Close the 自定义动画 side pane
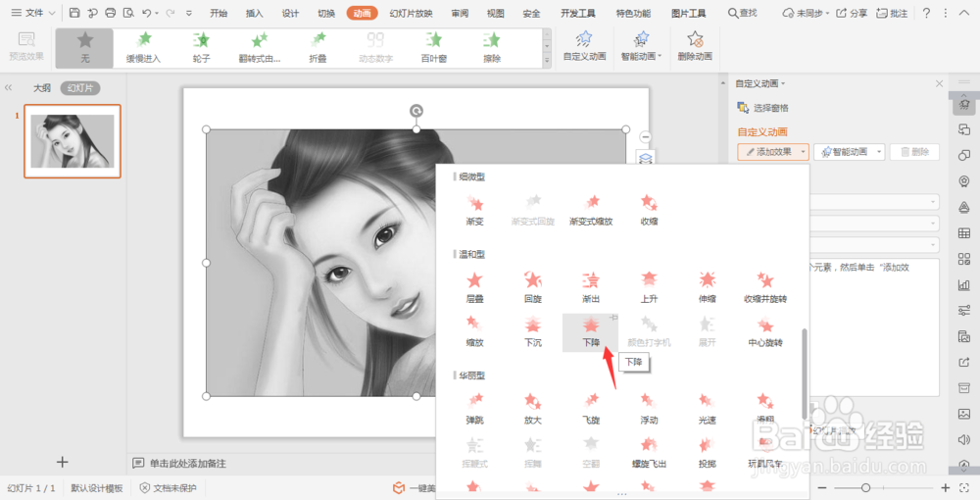The width and height of the screenshot is (980, 500). pyautogui.click(x=939, y=83)
